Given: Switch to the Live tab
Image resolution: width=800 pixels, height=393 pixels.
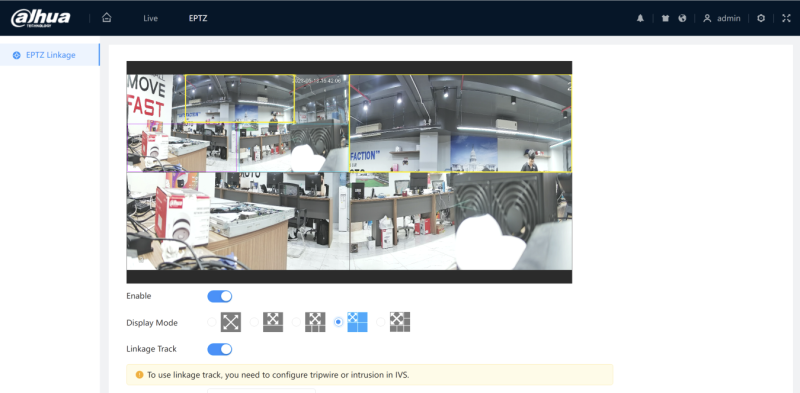Looking at the screenshot, I should [x=151, y=18].
